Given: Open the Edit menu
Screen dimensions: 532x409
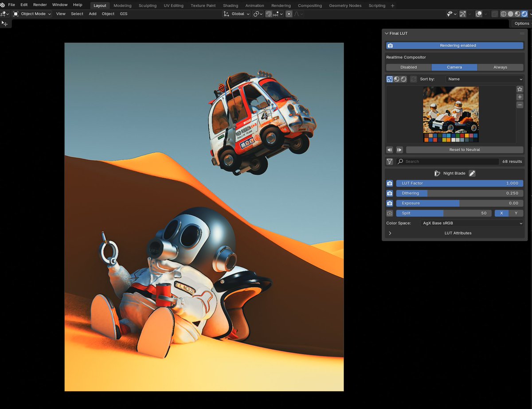Looking at the screenshot, I should coord(24,5).
